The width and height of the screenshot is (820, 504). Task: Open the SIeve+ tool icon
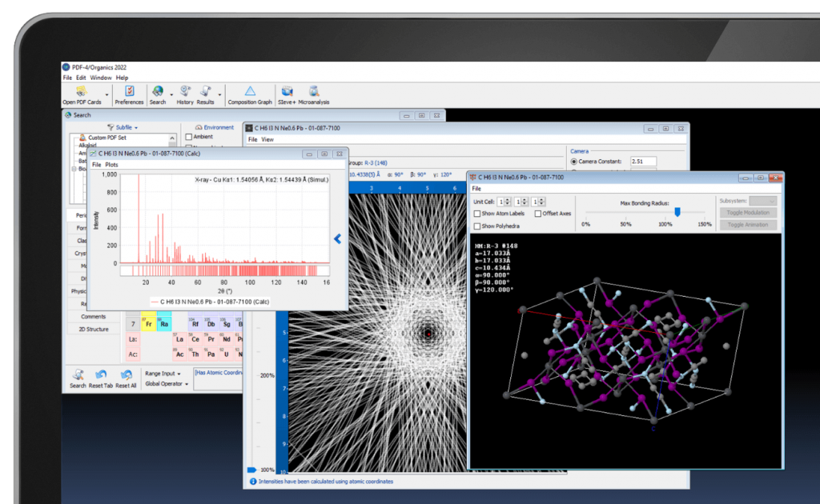287,91
